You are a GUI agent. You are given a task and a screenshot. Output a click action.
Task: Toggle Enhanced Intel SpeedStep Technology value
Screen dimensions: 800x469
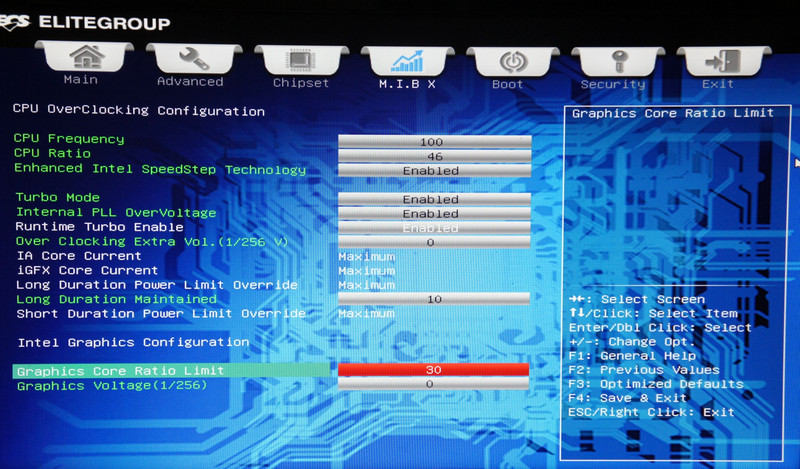tap(434, 170)
